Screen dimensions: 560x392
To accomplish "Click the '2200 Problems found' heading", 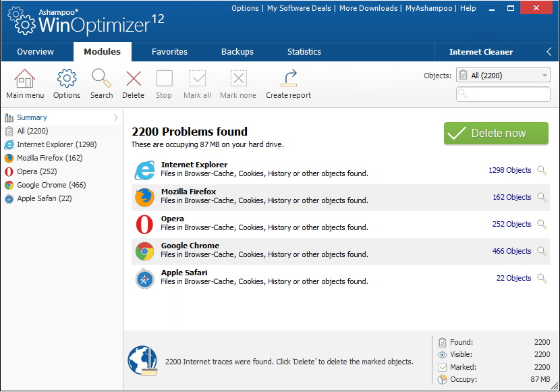I will click(x=190, y=132).
